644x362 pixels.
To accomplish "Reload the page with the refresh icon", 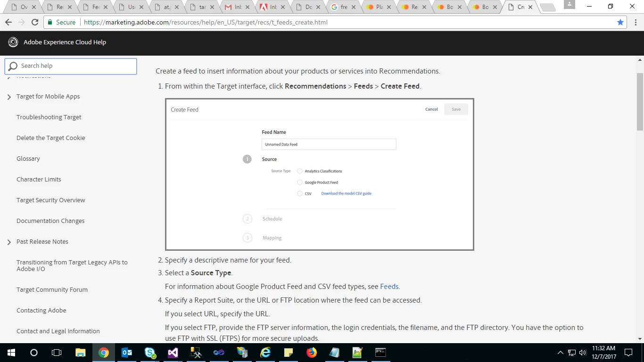I will [35, 22].
